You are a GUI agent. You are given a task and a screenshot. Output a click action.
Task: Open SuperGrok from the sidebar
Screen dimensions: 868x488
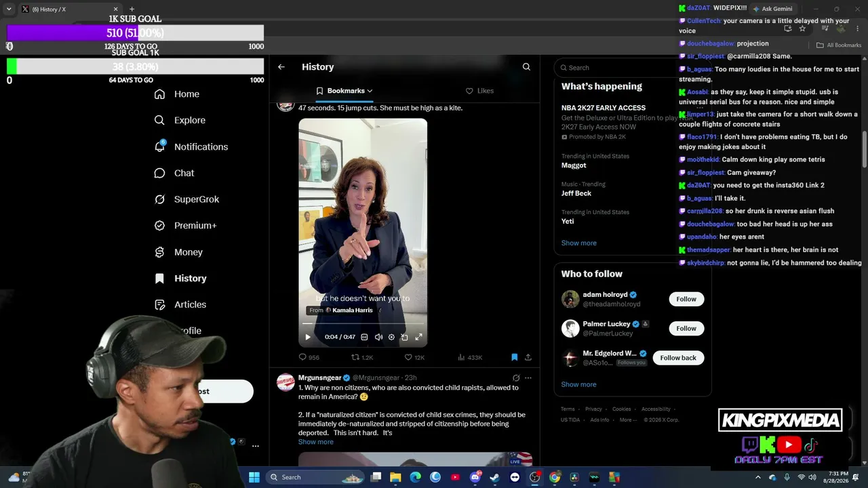(186, 199)
